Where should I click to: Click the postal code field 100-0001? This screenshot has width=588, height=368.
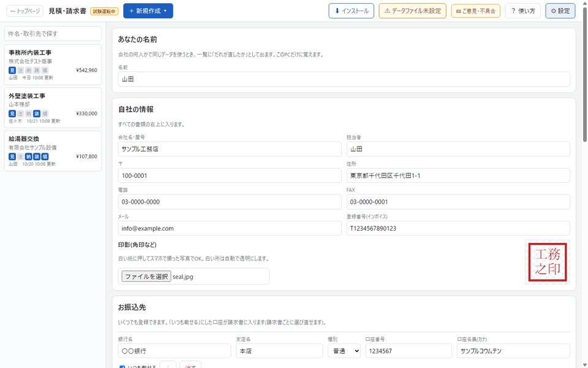pyautogui.click(x=230, y=175)
